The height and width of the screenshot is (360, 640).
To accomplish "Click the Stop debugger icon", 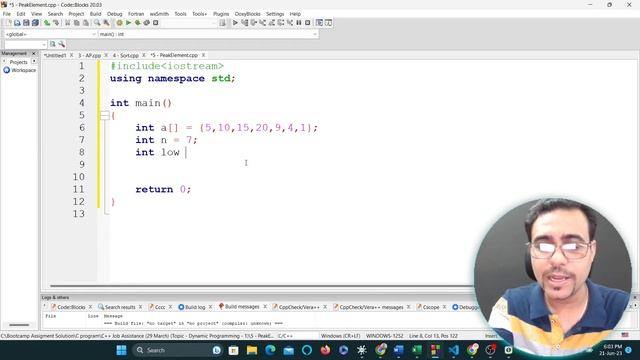I will (x=308, y=23).
